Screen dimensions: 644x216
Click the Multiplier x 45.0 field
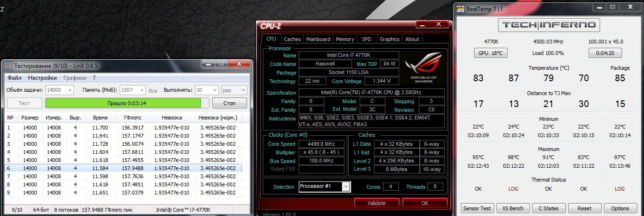pyautogui.click(x=321, y=152)
